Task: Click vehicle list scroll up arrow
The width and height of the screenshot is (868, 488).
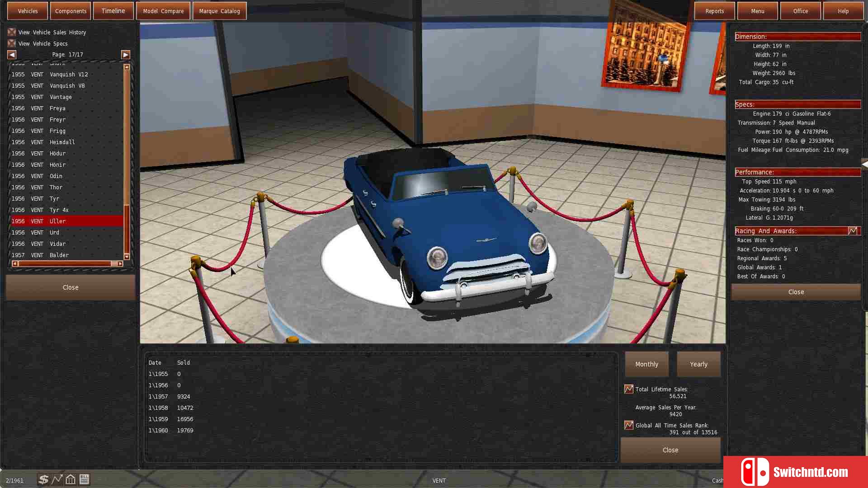Action: point(127,67)
